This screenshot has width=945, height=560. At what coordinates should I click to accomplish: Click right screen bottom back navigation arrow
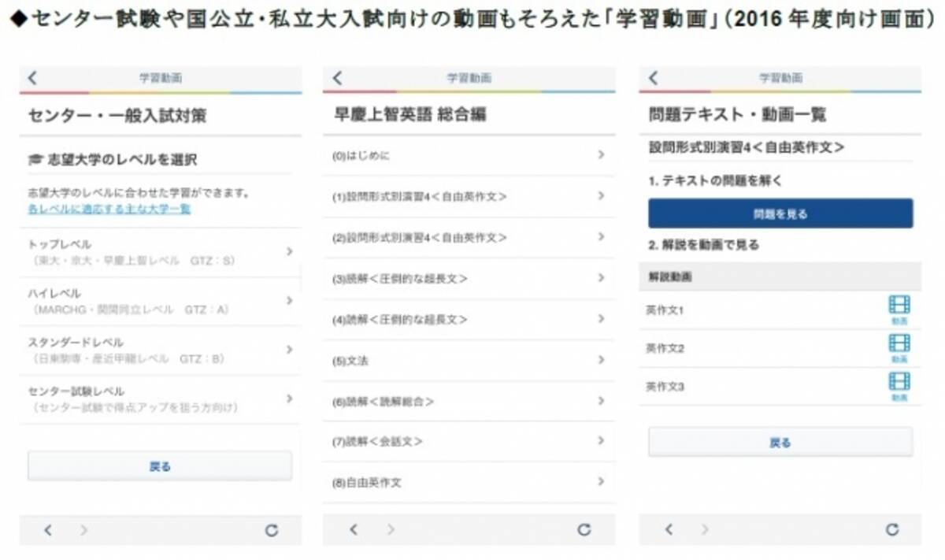[x=669, y=530]
